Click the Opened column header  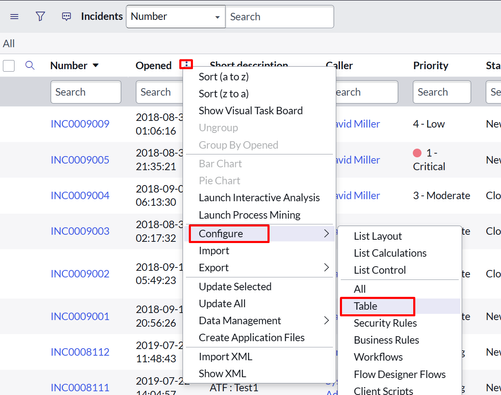coord(153,66)
